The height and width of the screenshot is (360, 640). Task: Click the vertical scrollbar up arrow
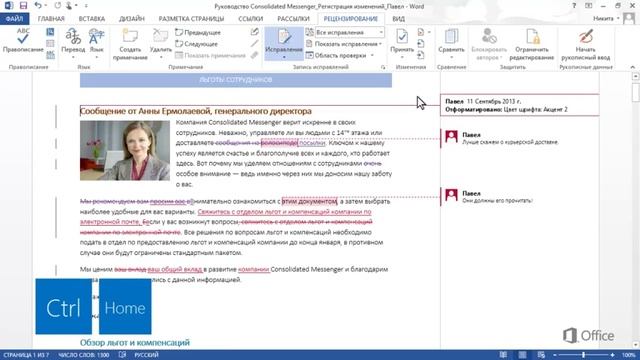[x=636, y=76]
